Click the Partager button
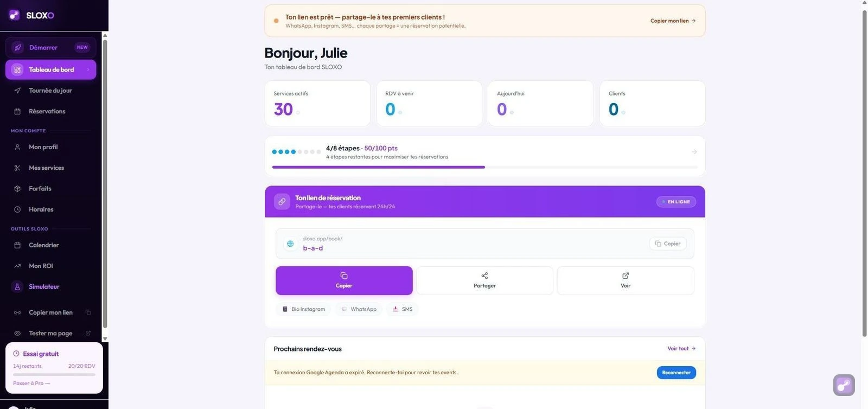Viewport: 868px width, 409px height. tap(484, 280)
